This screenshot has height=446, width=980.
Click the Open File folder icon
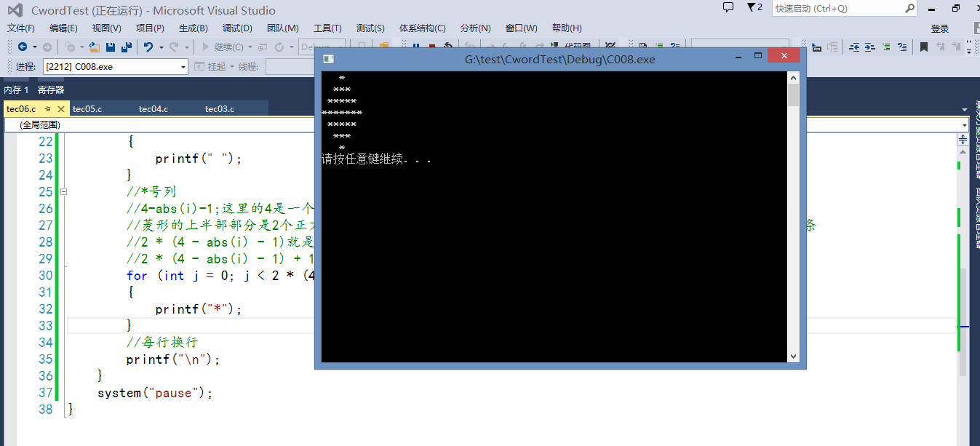[x=94, y=47]
